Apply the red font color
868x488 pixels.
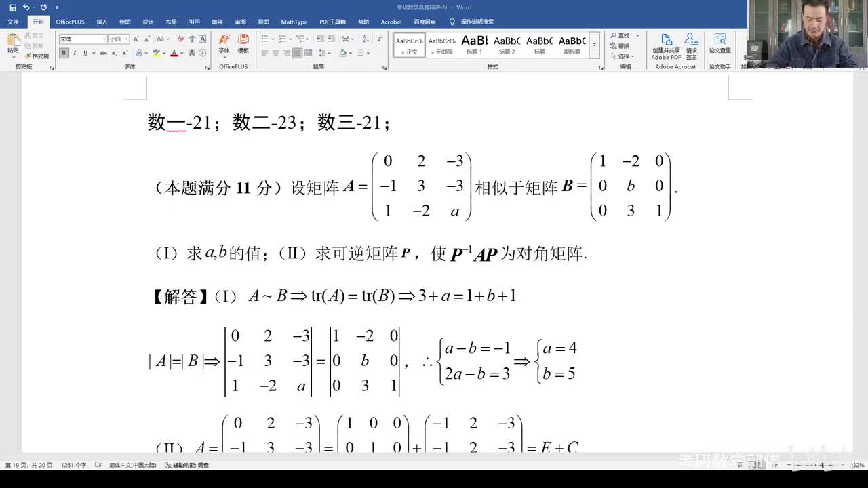coord(174,53)
